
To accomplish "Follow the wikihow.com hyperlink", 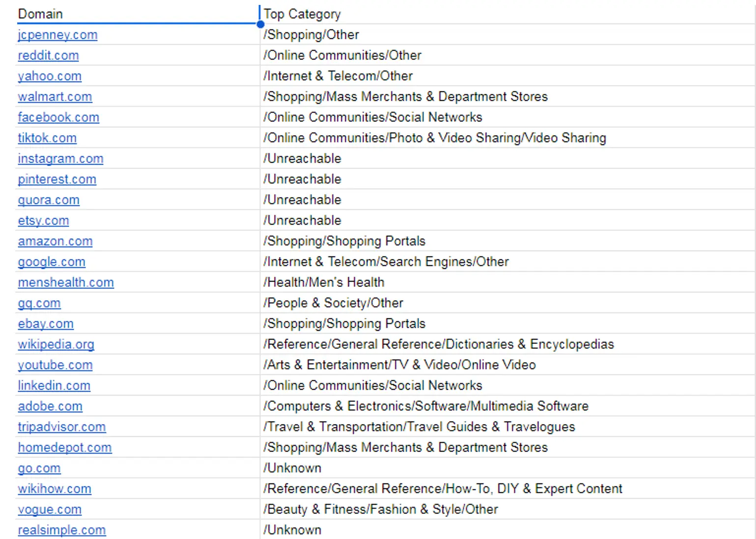I will pos(55,489).
